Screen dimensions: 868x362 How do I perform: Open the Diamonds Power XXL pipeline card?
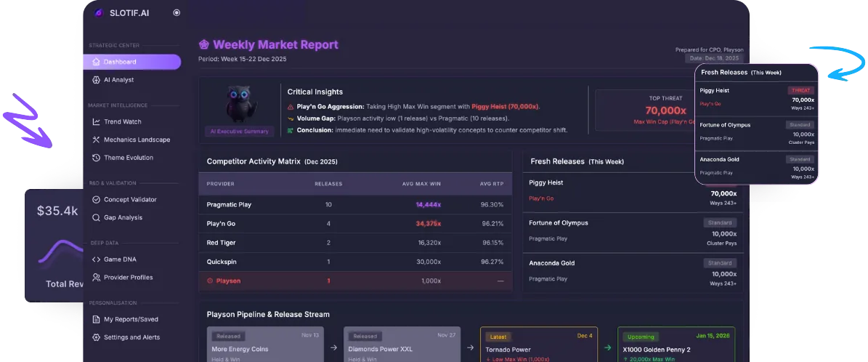tap(402, 345)
